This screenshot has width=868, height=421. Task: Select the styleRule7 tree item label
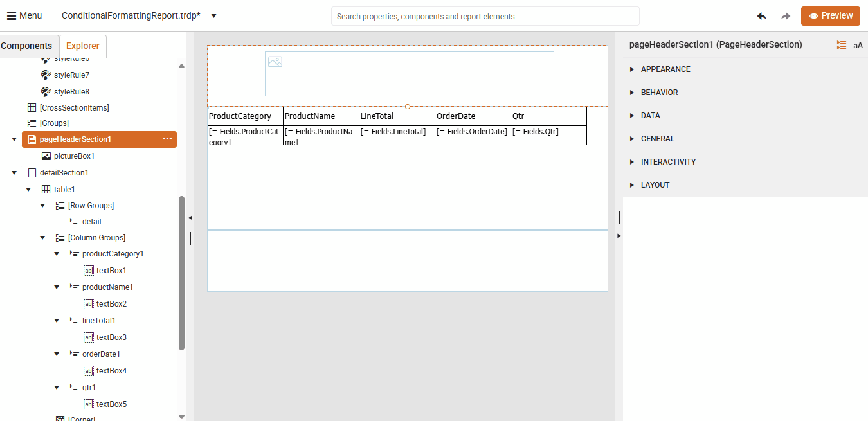71,75
